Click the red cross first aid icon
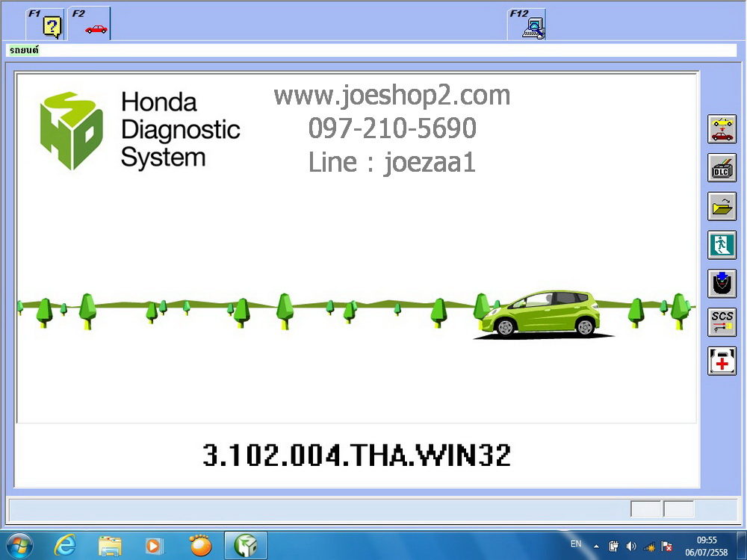The image size is (747, 560). [x=722, y=361]
